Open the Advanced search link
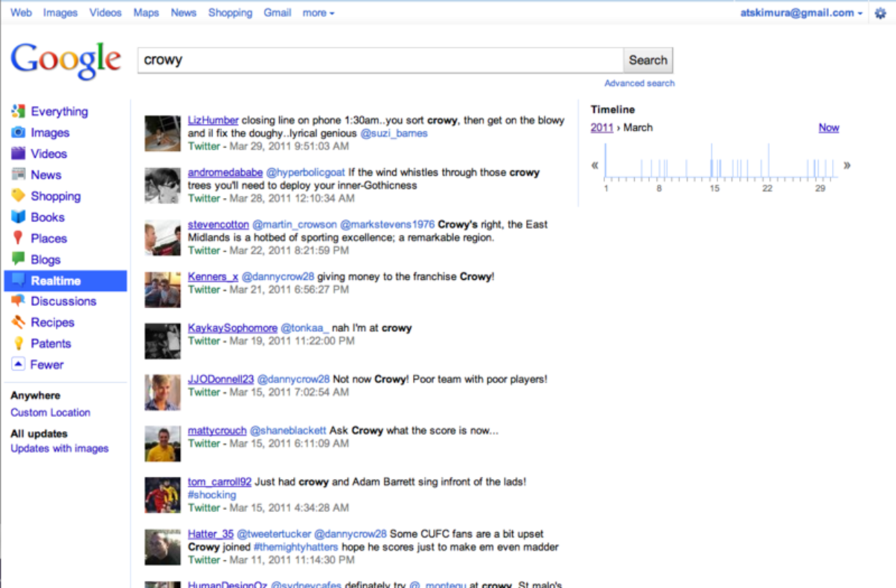 (640, 83)
